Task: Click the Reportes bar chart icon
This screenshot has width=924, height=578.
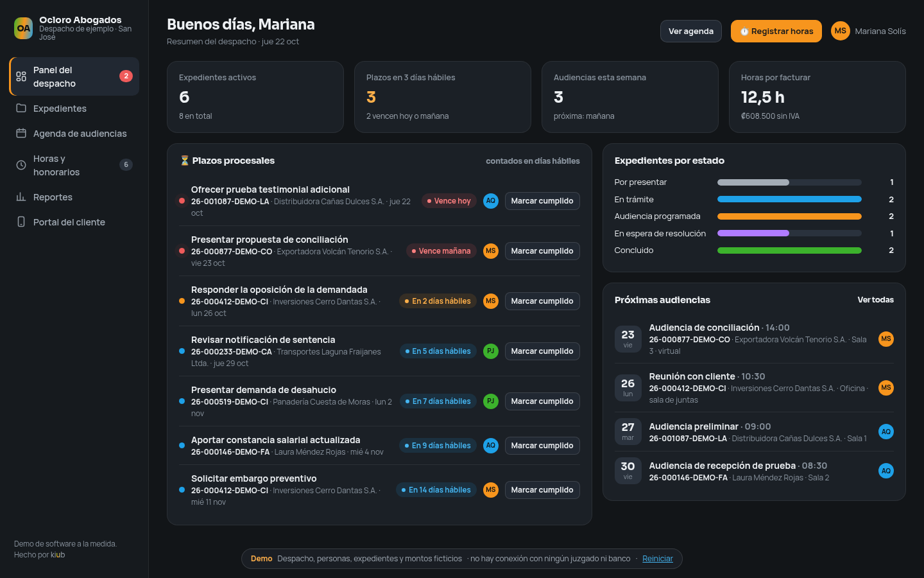Action: pyautogui.click(x=21, y=197)
